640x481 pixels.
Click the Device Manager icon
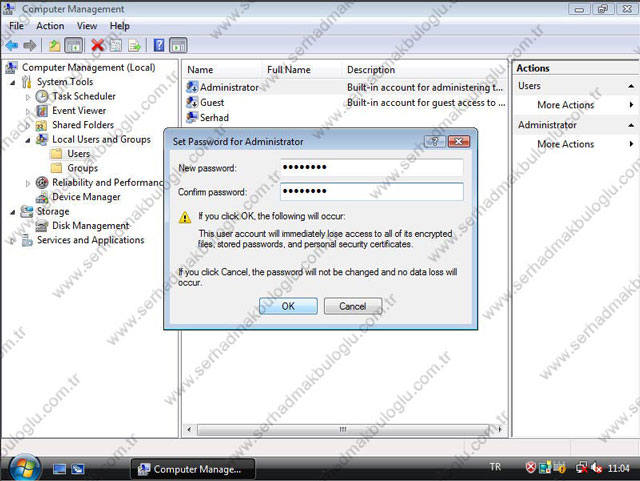(42, 197)
